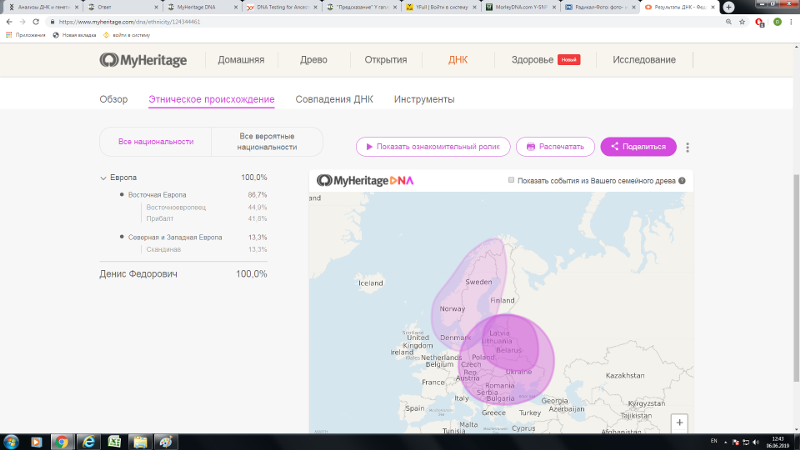The image size is (800, 450).
Task: Click the Chrome taskbar icon
Action: 62,442
